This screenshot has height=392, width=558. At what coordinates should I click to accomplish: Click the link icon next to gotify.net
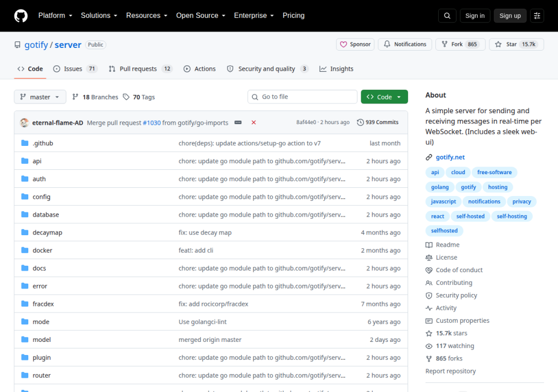click(429, 157)
